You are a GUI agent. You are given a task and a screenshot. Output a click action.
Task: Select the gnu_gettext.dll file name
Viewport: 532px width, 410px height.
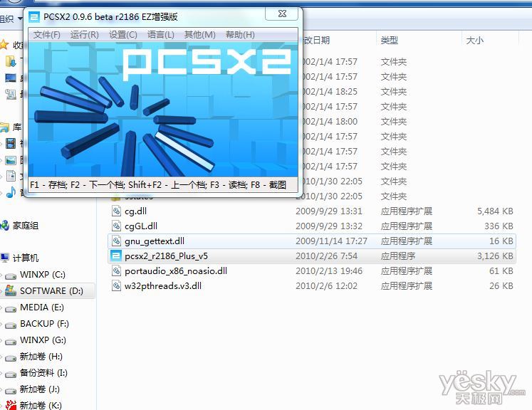click(x=155, y=241)
